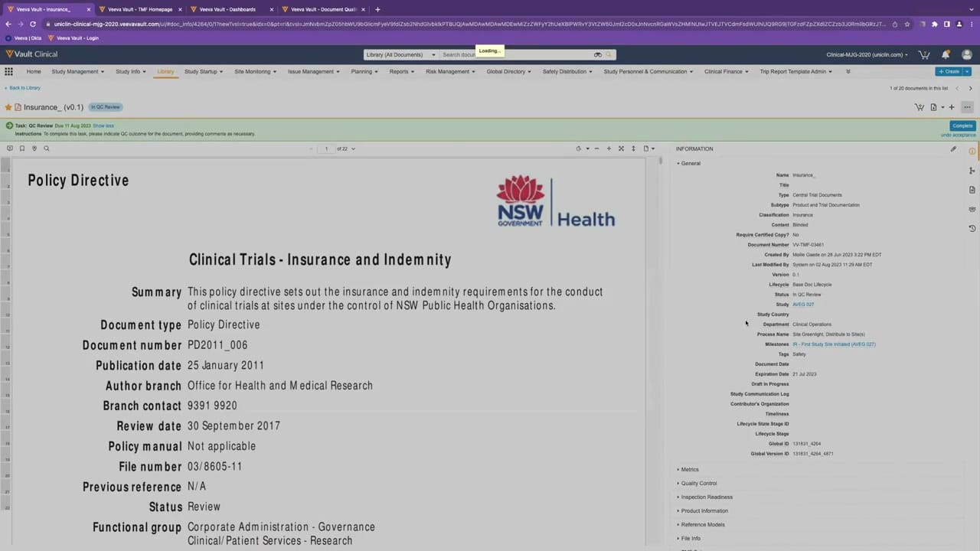
Task: Click the full-screen expand arrows icon
Action: [621, 148]
